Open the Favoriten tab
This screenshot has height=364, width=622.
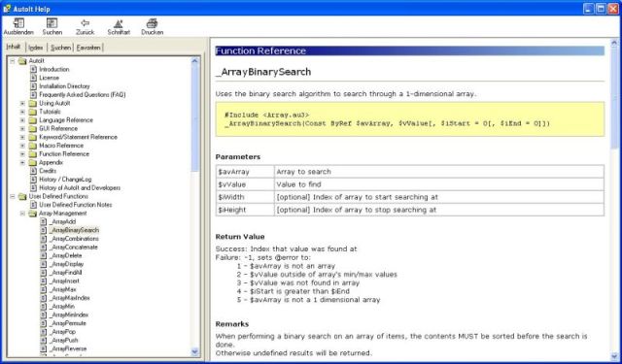[x=88, y=48]
